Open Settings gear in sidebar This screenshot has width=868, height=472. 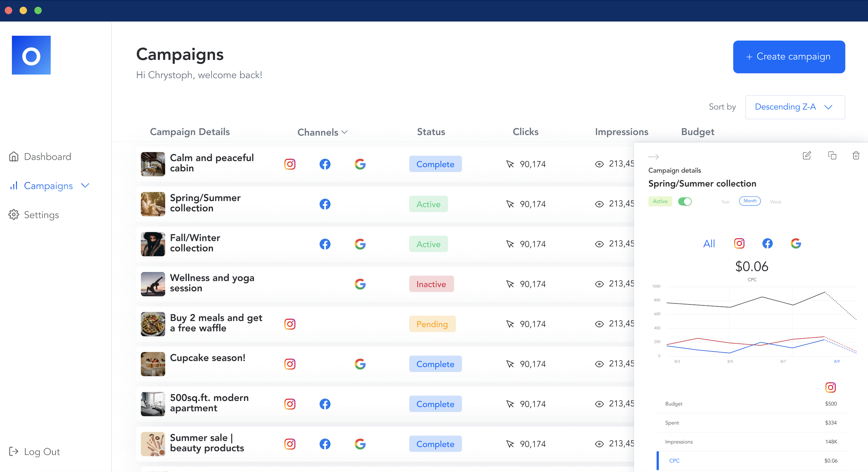click(x=14, y=215)
